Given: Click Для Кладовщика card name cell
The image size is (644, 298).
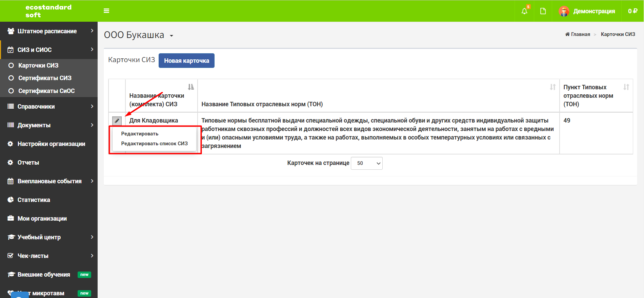Looking at the screenshot, I should (154, 120).
